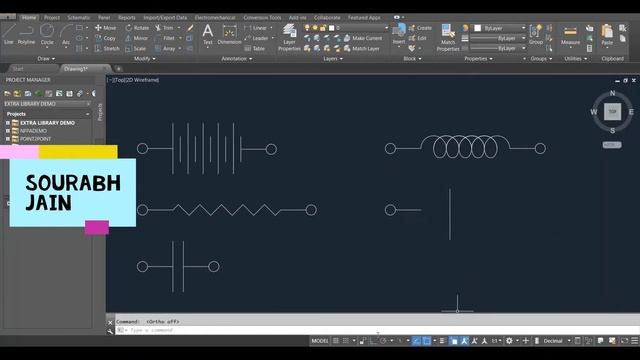Viewport: 640px width, 360px height.
Task: Open the Import/Export Data ribbon tab
Action: point(165,18)
